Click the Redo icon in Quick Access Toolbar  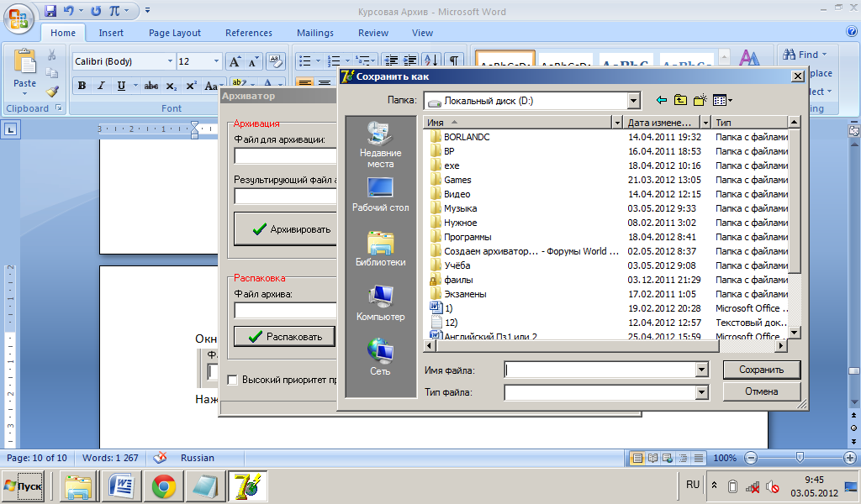96,10
